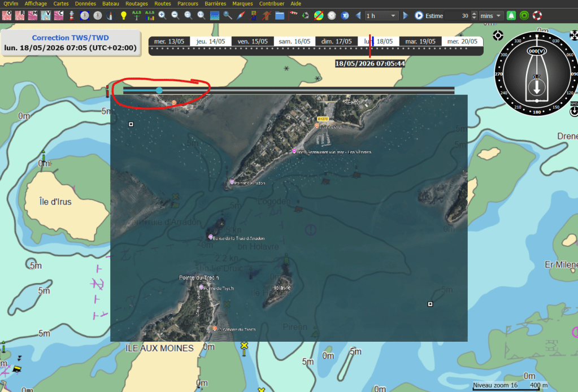
Task: Click the blue sea tides icon
Action: [215, 15]
